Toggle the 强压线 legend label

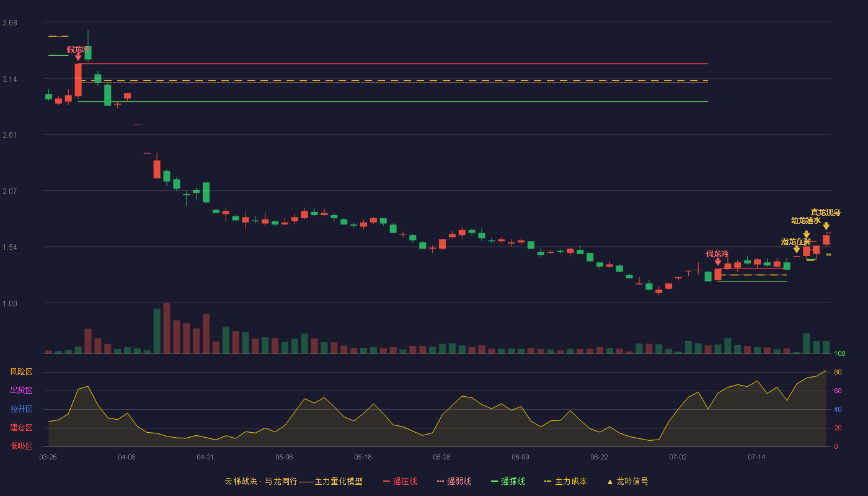click(x=405, y=481)
